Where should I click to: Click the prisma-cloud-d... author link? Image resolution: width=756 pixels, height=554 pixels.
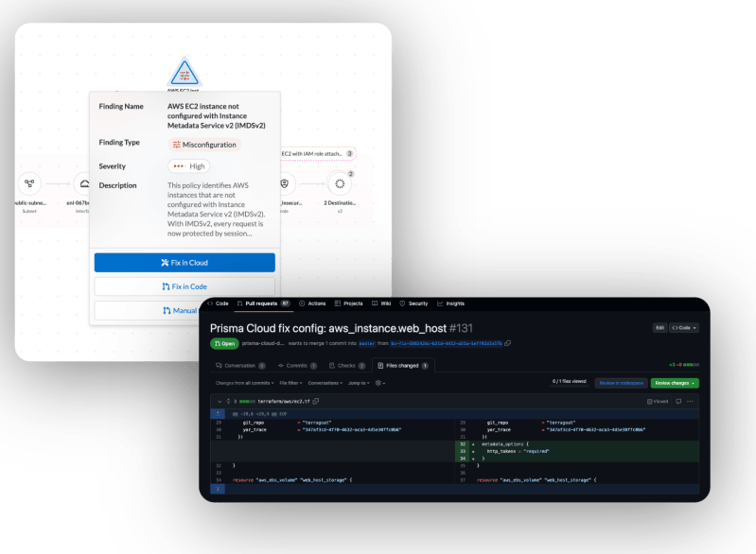[263, 343]
